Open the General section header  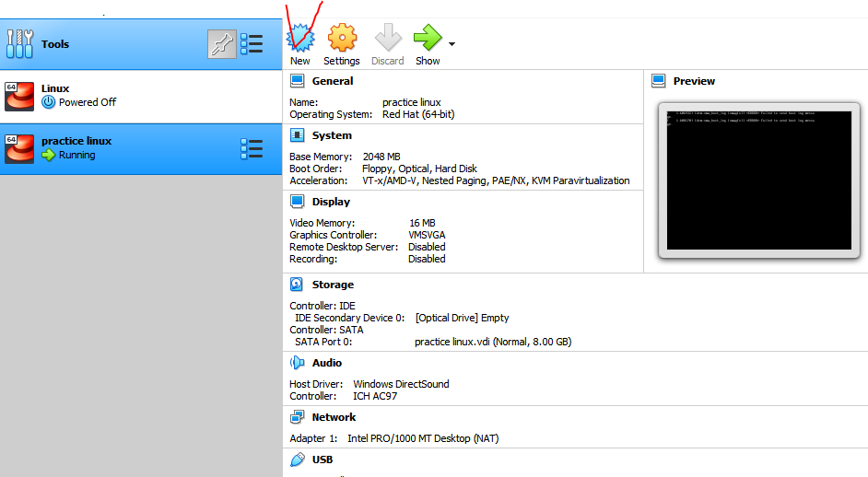click(333, 81)
